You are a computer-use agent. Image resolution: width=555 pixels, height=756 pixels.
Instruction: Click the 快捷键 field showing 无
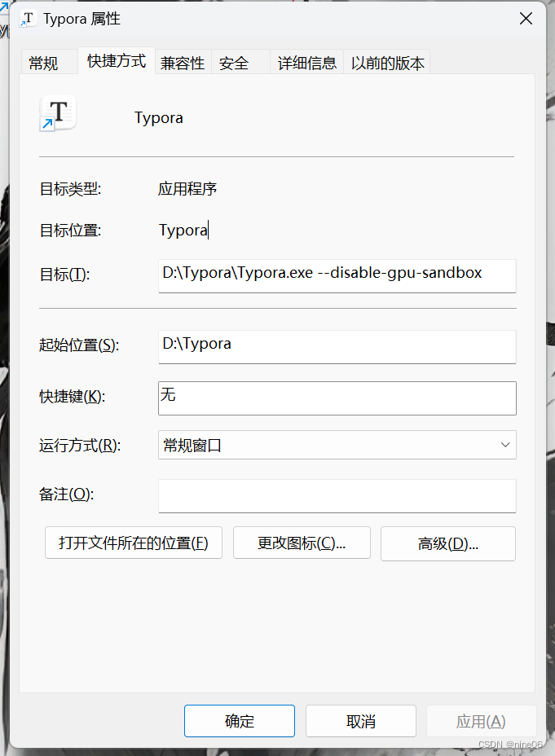tap(337, 398)
